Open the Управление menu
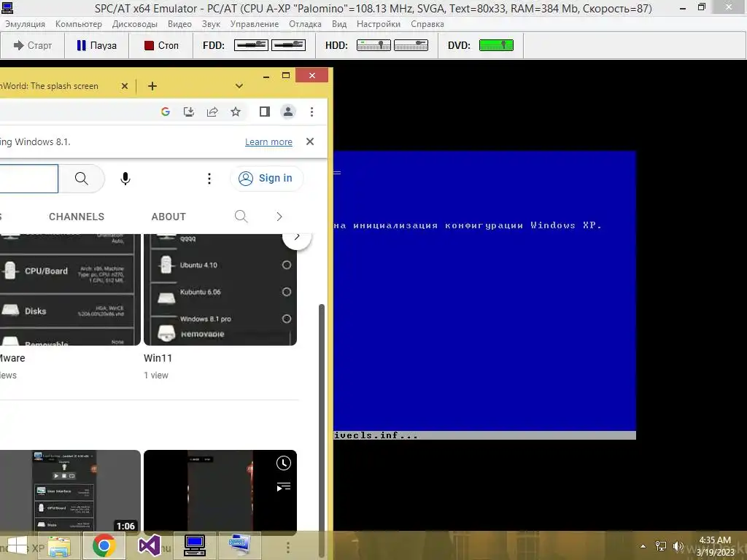747x560 pixels. 255,24
